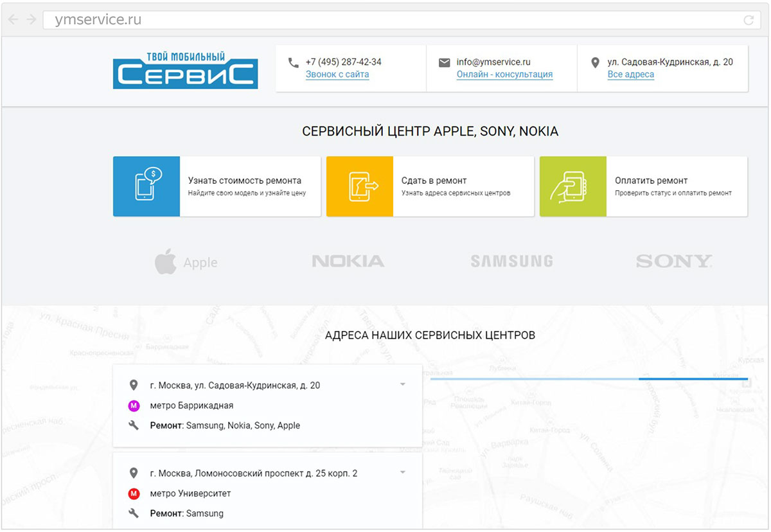Open the Оплатить ремонт card
The height and width of the screenshot is (532, 771).
pyautogui.click(x=644, y=186)
